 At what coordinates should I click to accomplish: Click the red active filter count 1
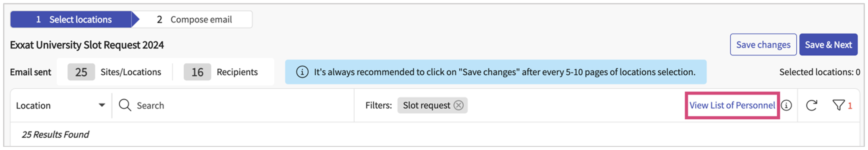click(x=850, y=106)
